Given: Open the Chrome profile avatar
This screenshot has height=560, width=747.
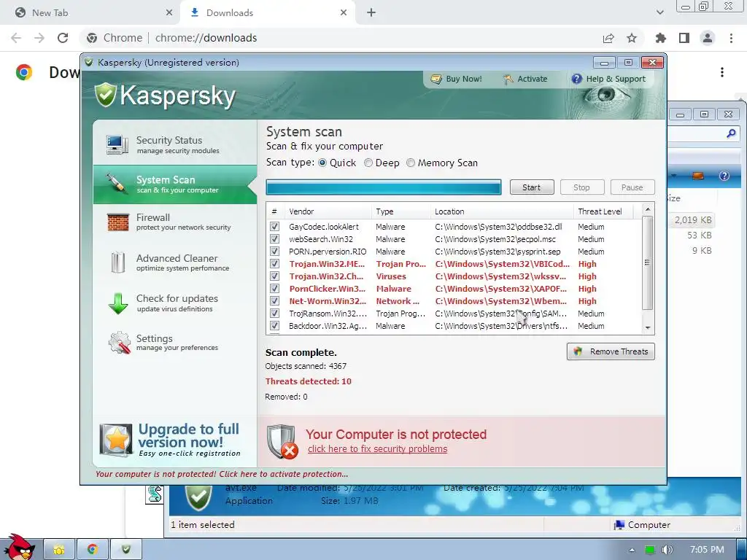Looking at the screenshot, I should coord(708,38).
